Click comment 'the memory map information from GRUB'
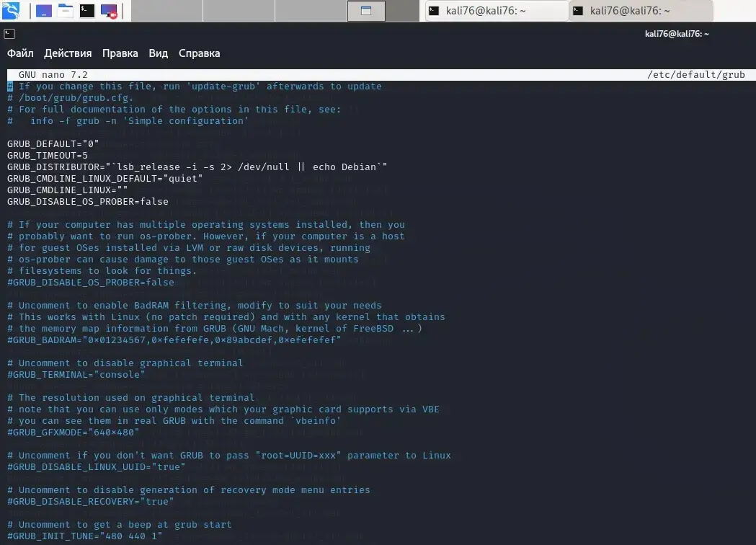 215,329
